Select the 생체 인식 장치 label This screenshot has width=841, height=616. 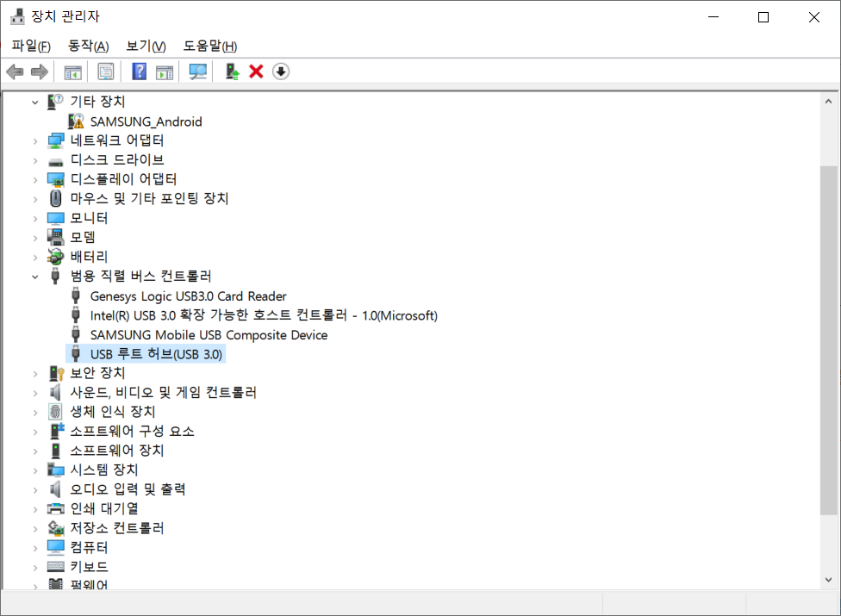[113, 412]
